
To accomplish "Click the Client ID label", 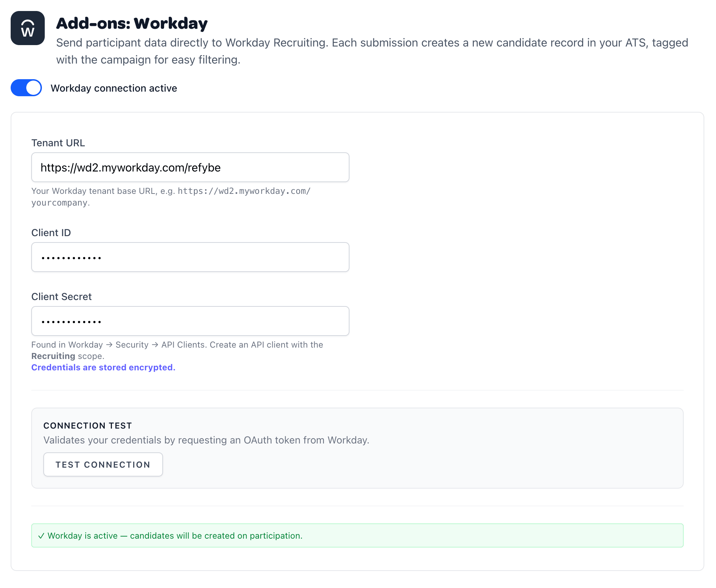I will [51, 233].
